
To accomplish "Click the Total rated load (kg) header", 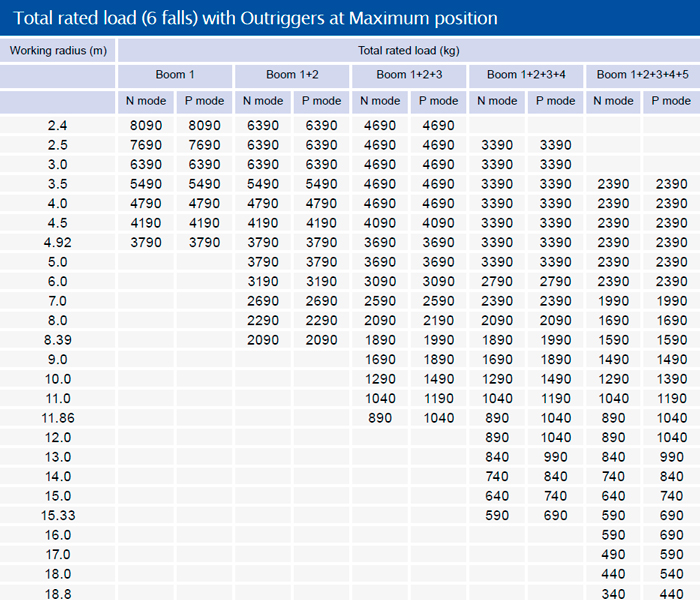I will [408, 50].
